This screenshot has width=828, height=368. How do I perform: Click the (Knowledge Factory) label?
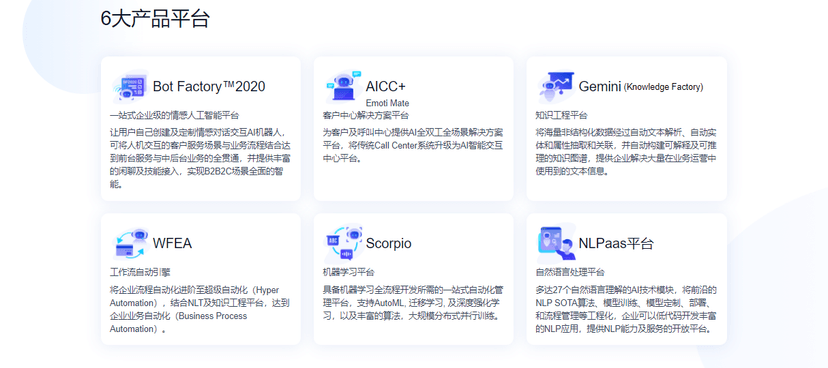(663, 87)
